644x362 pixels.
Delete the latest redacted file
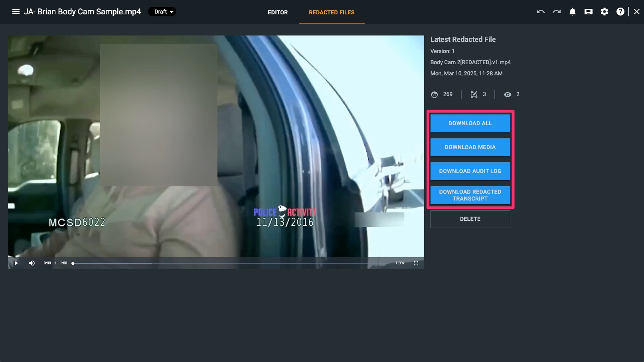470,219
